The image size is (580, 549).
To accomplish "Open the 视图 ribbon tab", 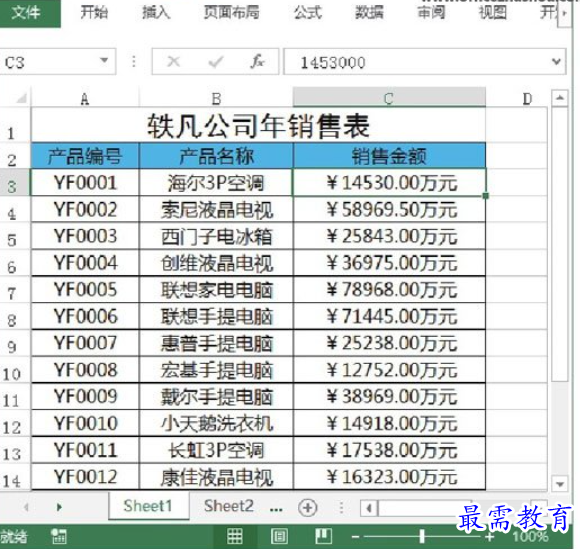I will 492,13.
